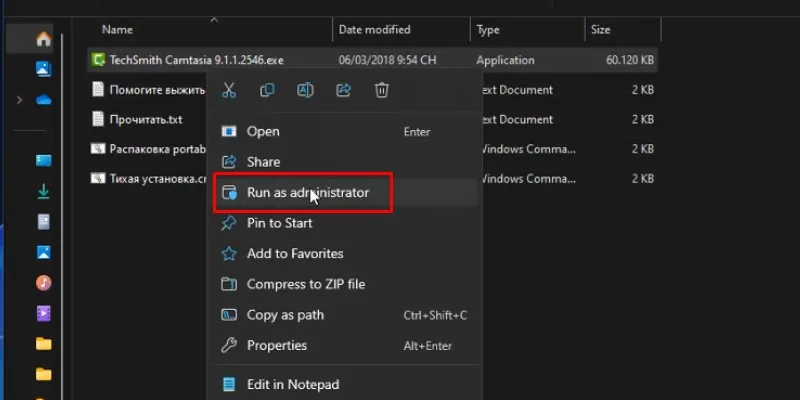This screenshot has height=400, width=800.
Task: Open Downloads folder from sidebar arrow icon
Action: tap(43, 190)
